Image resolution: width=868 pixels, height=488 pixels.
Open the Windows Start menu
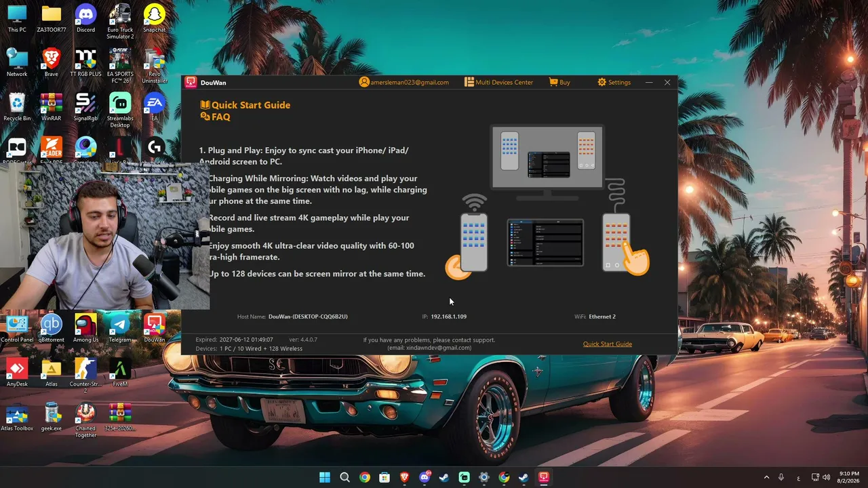point(325,477)
